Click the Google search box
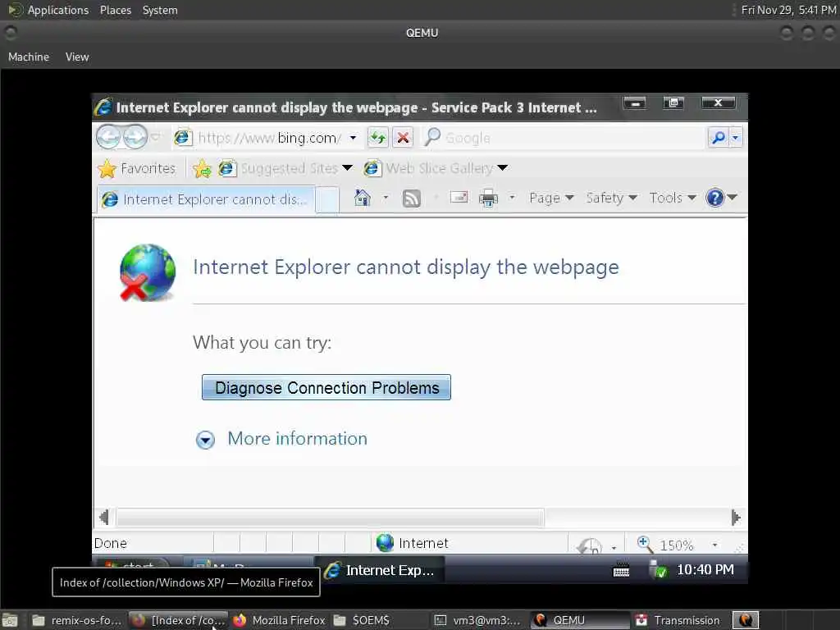The height and width of the screenshot is (630, 840). pyautogui.click(x=564, y=138)
